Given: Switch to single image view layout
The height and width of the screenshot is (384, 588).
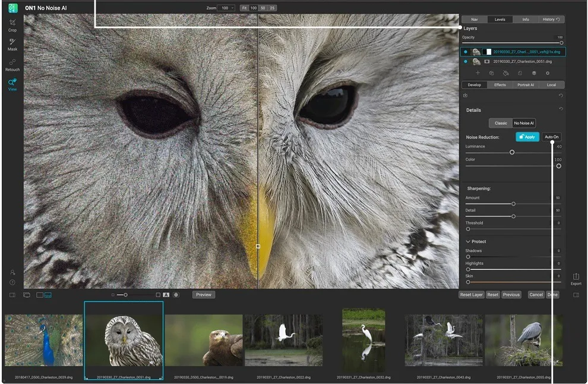Looking at the screenshot, I should click(40, 295).
